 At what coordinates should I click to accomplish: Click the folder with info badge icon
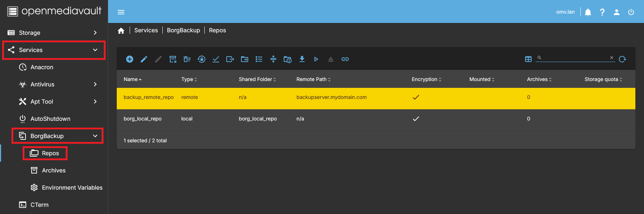(287, 59)
